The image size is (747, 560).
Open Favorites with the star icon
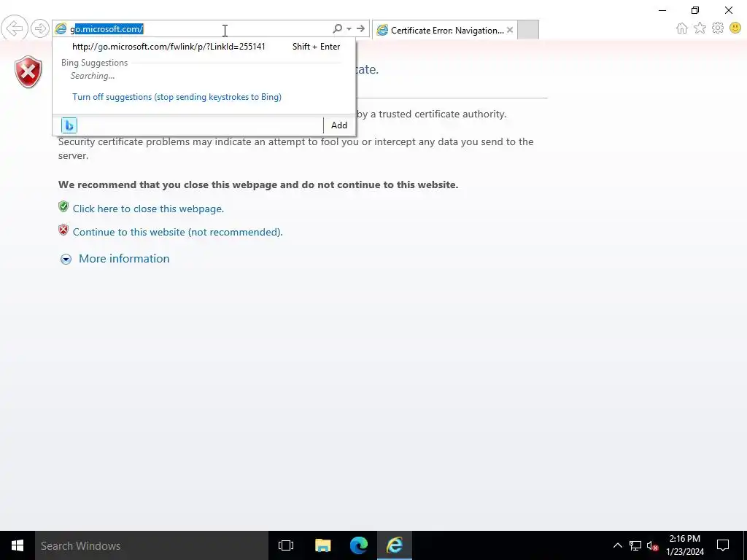coord(700,28)
